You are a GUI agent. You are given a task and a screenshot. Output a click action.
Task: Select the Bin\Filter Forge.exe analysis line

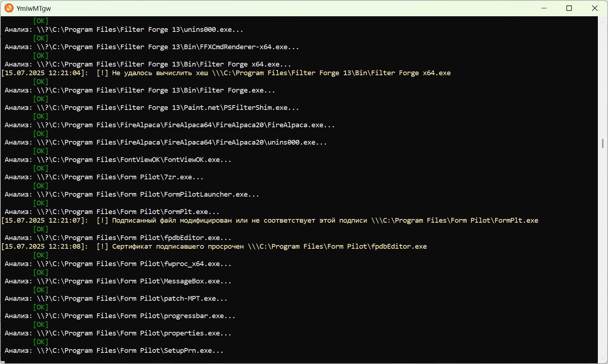[140, 90]
